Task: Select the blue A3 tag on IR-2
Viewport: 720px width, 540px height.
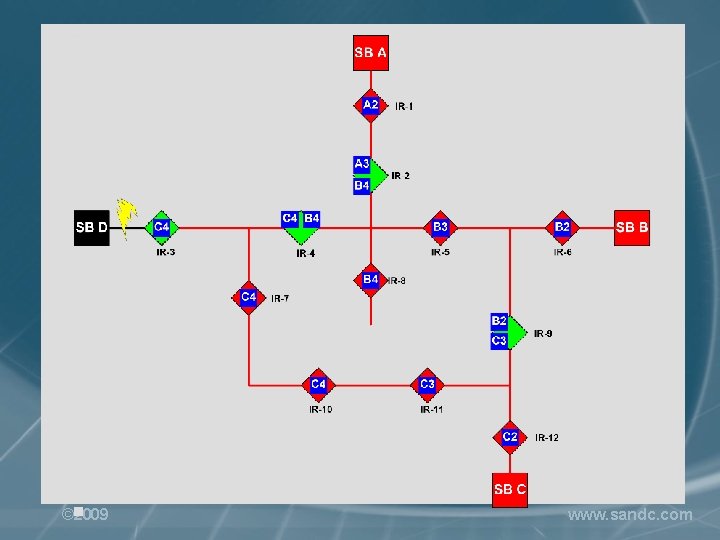Action: pyautogui.click(x=362, y=164)
